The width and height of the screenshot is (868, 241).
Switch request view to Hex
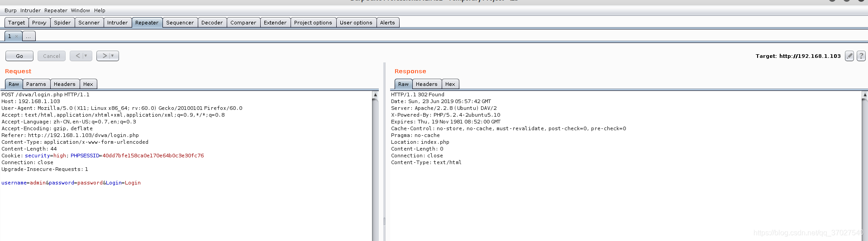88,84
